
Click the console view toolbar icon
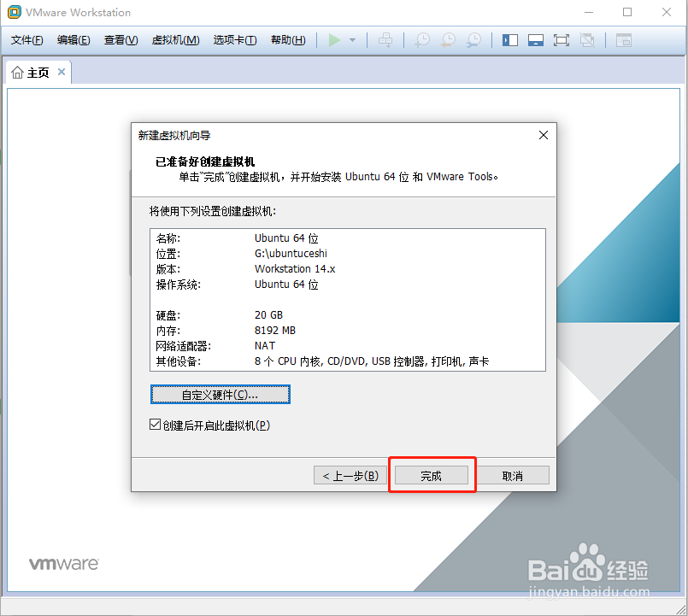point(624,40)
